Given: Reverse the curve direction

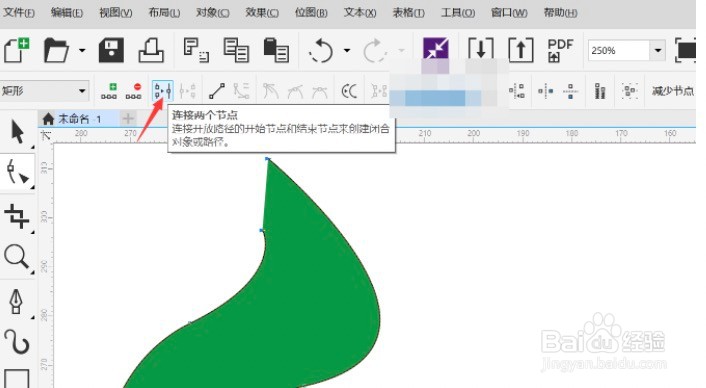Looking at the screenshot, I should coord(349,91).
